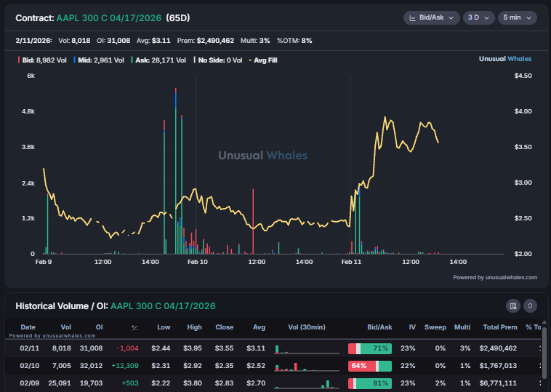Screen dimensions: 551x392
Task: Click the circular expand icon in Historical Volume header
Action: (530, 306)
